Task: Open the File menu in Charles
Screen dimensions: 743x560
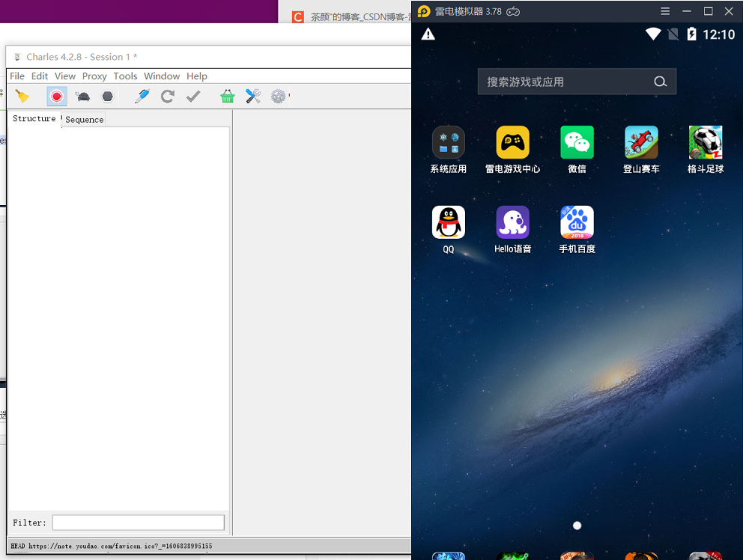Action: pos(17,76)
